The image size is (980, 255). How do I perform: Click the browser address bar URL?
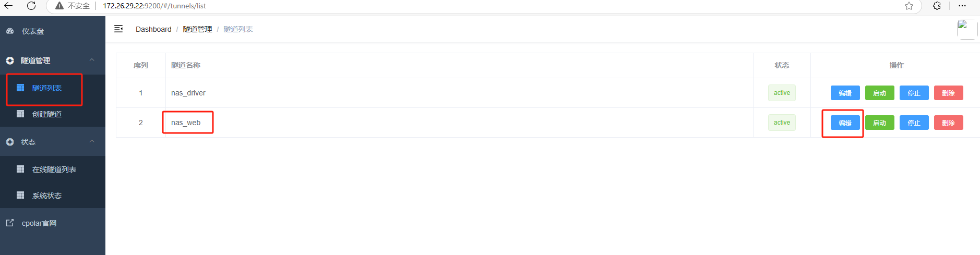coord(154,6)
